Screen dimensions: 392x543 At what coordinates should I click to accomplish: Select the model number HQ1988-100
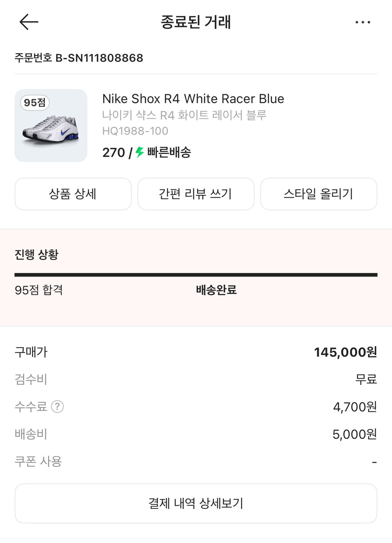(135, 131)
